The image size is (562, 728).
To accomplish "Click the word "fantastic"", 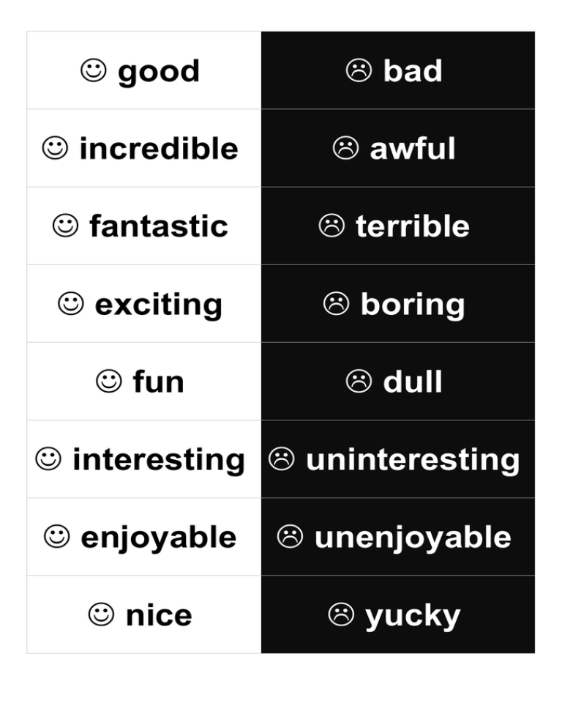I will tap(158, 226).
